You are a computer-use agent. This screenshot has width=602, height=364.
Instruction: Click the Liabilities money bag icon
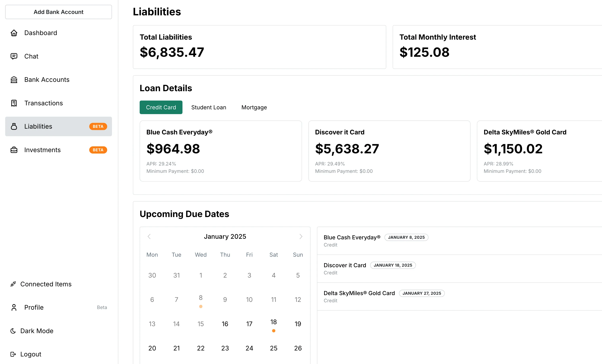(14, 126)
